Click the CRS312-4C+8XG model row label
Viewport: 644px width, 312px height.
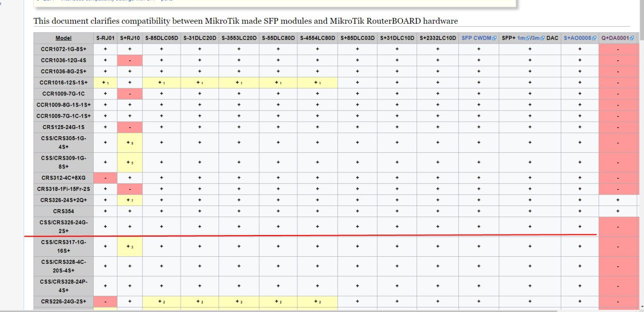[x=63, y=178]
